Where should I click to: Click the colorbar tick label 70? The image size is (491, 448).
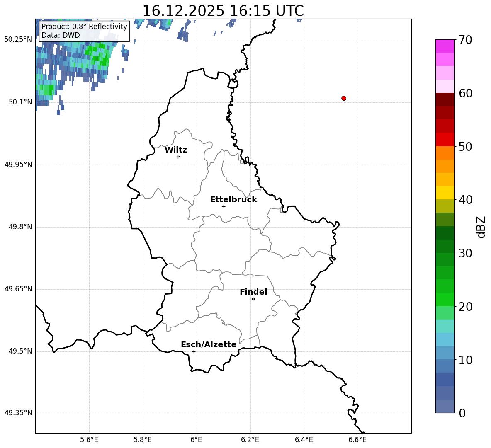(x=465, y=40)
